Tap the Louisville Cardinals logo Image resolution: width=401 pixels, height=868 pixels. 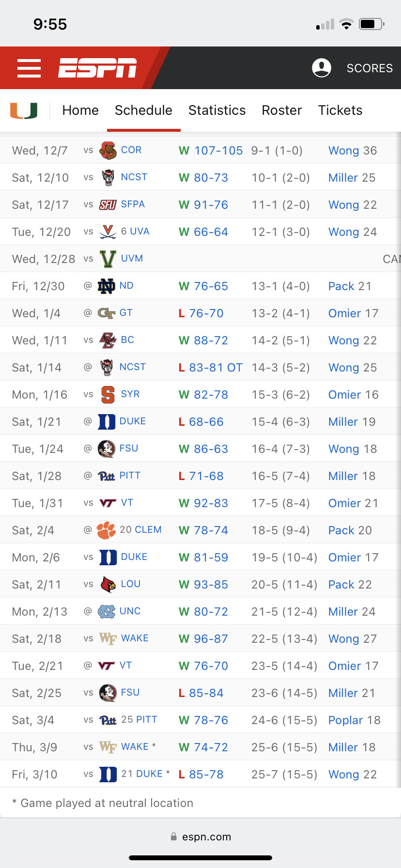[x=108, y=585]
